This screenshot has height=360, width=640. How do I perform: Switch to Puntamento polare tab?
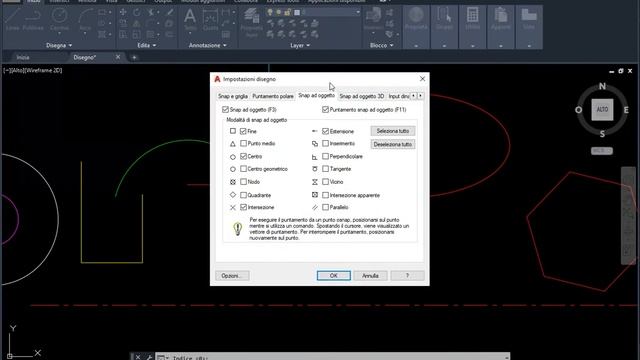pos(273,96)
